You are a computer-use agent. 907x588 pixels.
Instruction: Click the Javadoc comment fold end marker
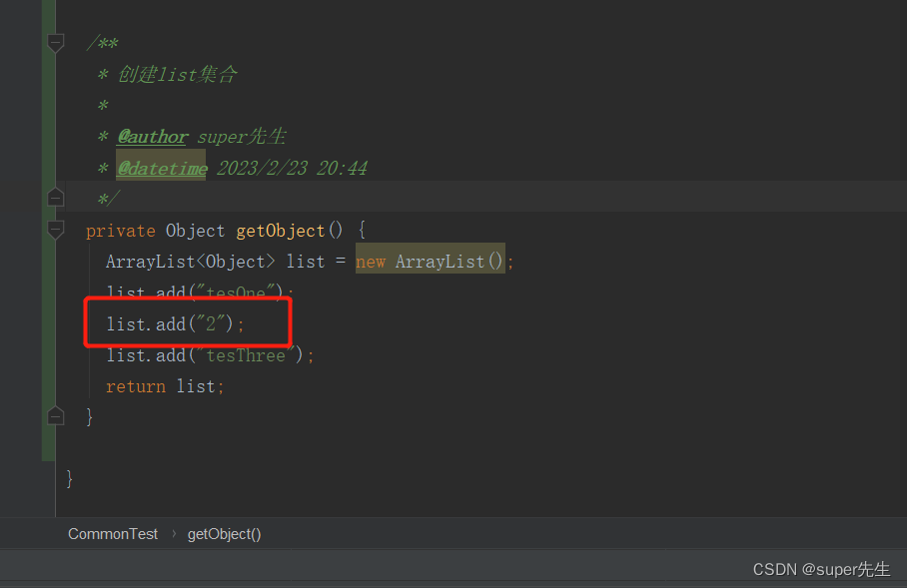tap(56, 197)
